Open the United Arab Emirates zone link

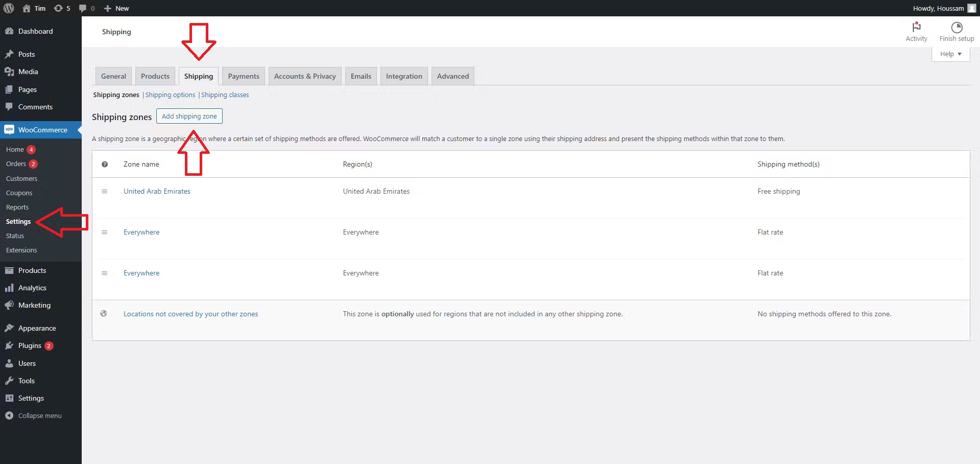pos(157,191)
